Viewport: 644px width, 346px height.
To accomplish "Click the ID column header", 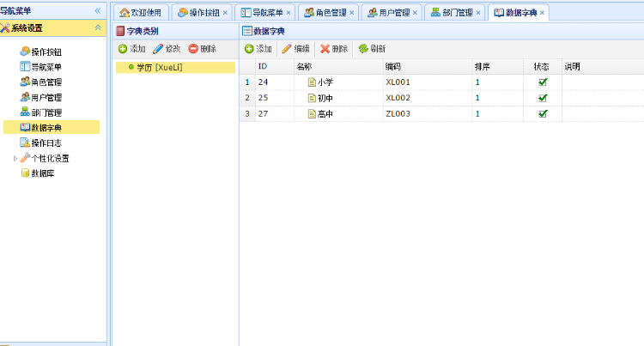I will pos(275,66).
